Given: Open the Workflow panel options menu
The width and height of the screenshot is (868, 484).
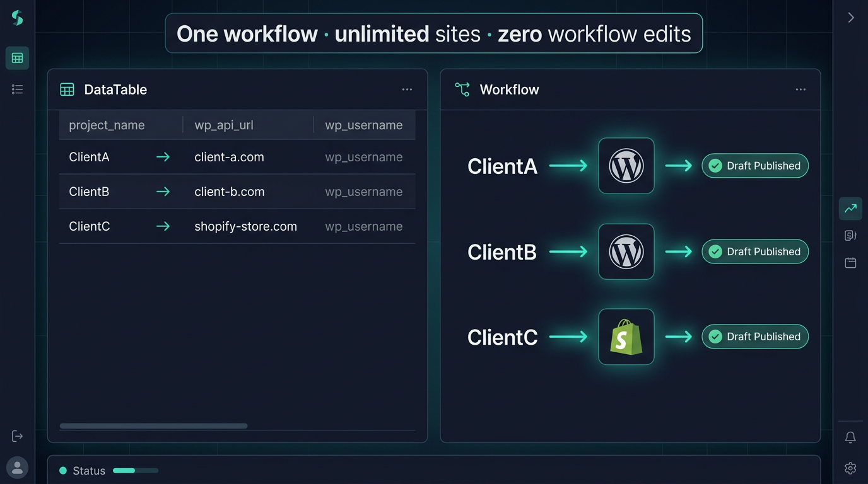Looking at the screenshot, I should (x=800, y=89).
